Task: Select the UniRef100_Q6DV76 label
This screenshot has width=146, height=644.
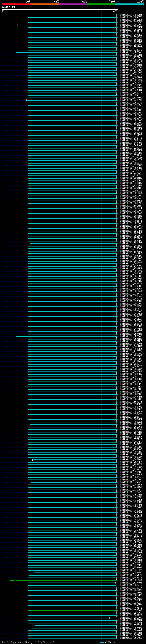Action: click(131, 324)
